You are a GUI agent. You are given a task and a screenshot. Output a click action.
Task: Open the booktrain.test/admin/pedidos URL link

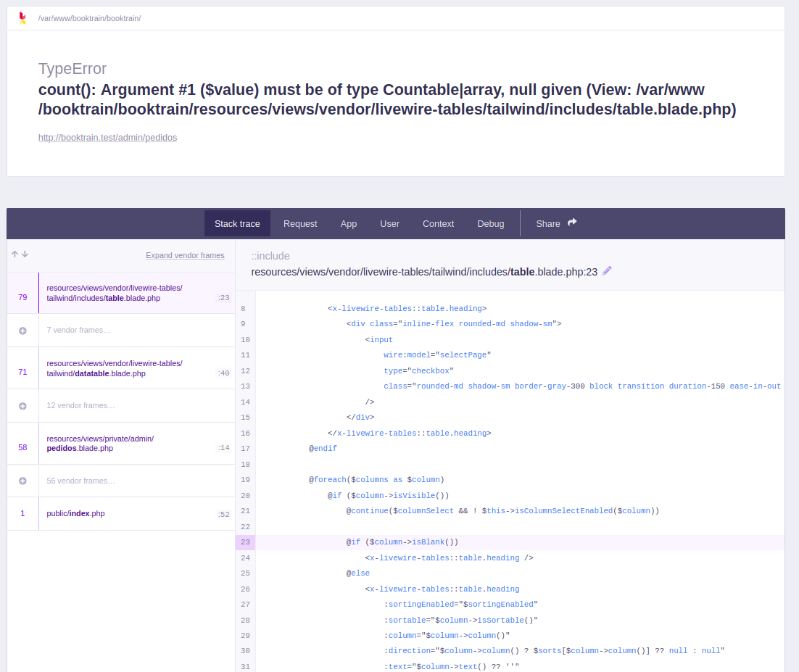(x=107, y=138)
